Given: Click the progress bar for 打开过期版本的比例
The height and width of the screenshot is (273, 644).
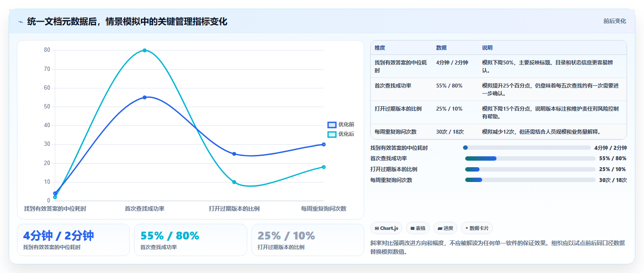Looking at the screenshot, I should pyautogui.click(x=530, y=169).
